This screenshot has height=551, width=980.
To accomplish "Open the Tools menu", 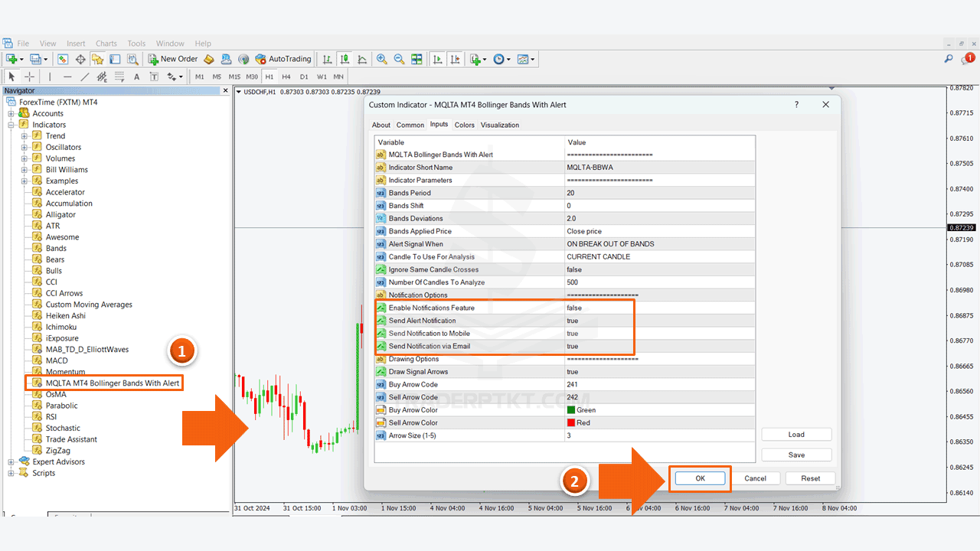I will [136, 44].
